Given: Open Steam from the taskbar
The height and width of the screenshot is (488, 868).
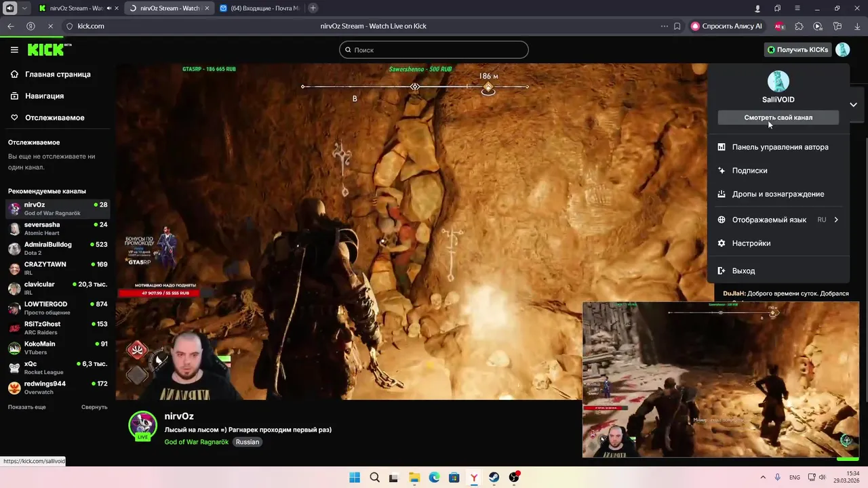Looking at the screenshot, I should [494, 477].
